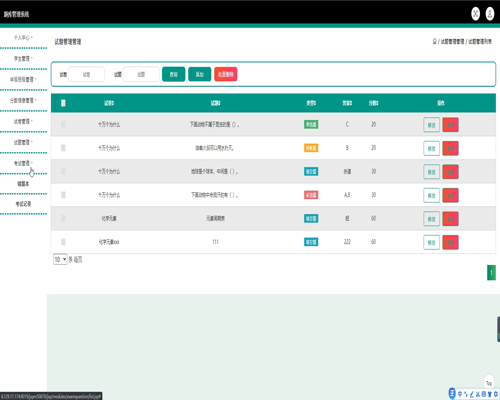Check the checkbox of the first table row
This screenshot has height=400, width=500.
[x=63, y=124]
